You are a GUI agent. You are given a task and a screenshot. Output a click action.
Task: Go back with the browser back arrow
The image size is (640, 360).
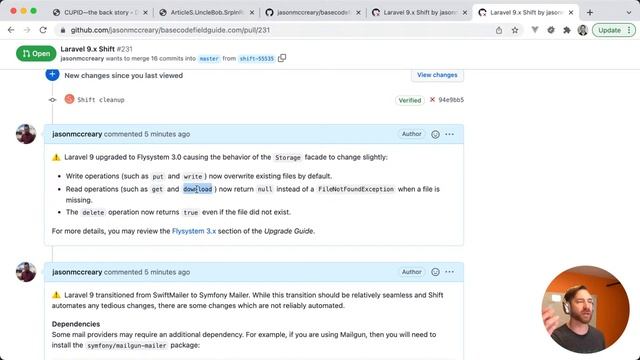coord(11,30)
